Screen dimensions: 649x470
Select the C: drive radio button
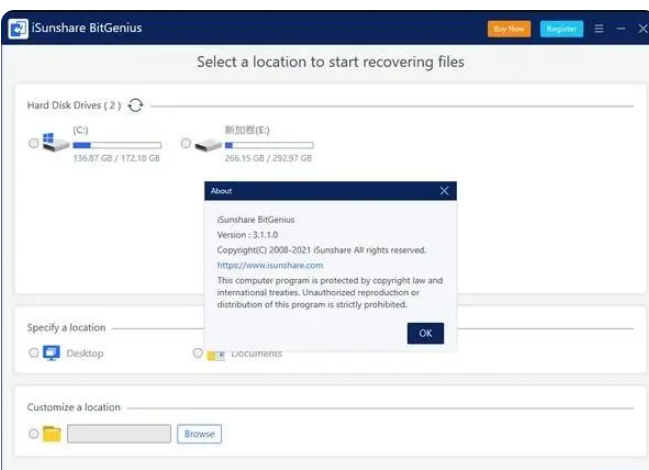click(34, 144)
